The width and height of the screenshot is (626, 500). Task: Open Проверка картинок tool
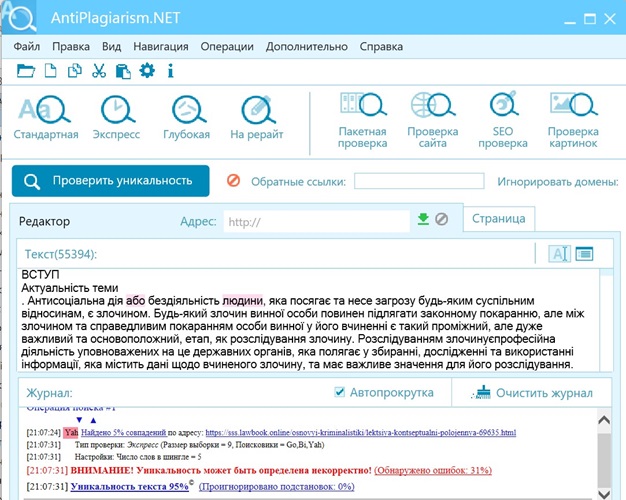[573, 121]
